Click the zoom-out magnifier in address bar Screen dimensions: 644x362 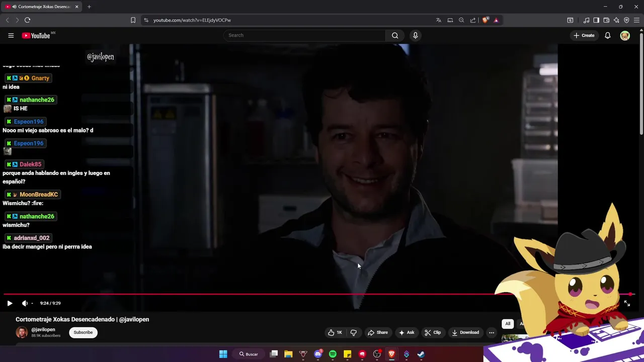[461, 20]
